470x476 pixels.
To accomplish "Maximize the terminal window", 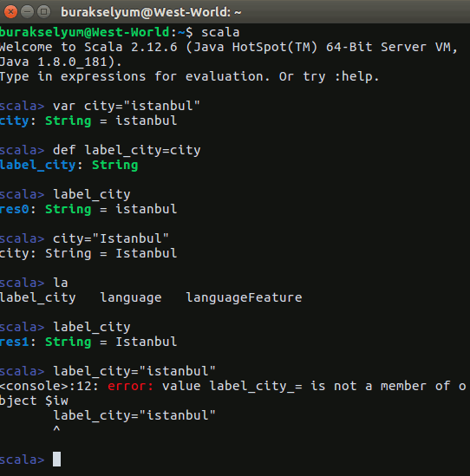I will tap(43, 12).
